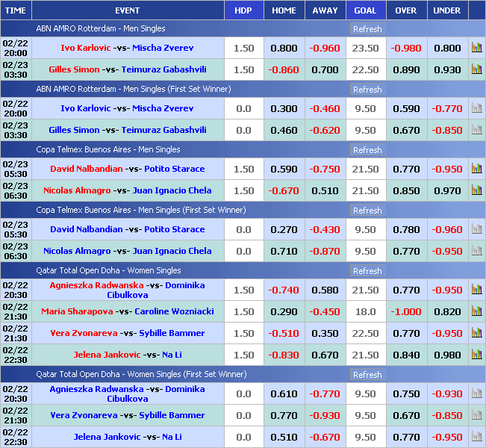The image size is (486, 448).
Task: Click the HDP column header
Action: 243,10
